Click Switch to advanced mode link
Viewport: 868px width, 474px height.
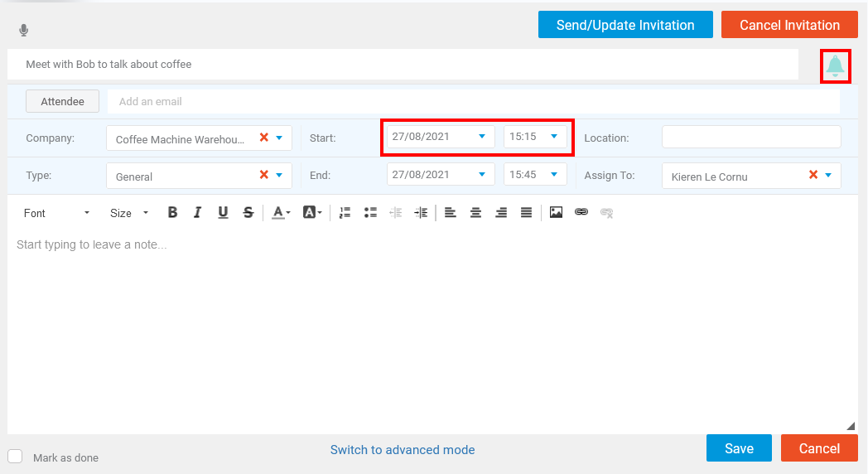(403, 450)
